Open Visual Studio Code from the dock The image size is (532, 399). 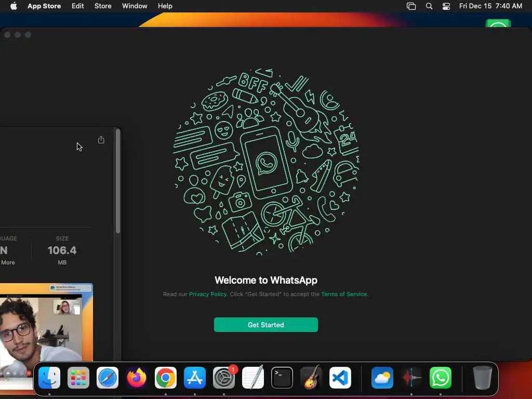(340, 378)
